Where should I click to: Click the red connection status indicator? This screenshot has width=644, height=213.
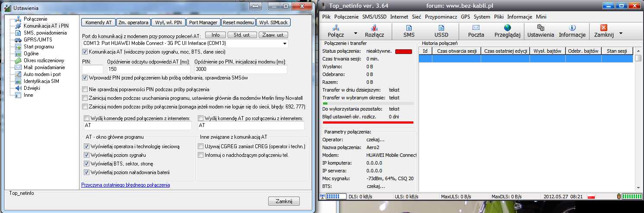[403, 51]
